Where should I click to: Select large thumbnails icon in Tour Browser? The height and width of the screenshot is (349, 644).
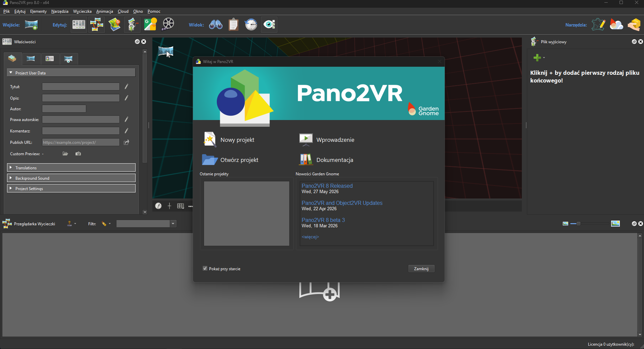[615, 224]
